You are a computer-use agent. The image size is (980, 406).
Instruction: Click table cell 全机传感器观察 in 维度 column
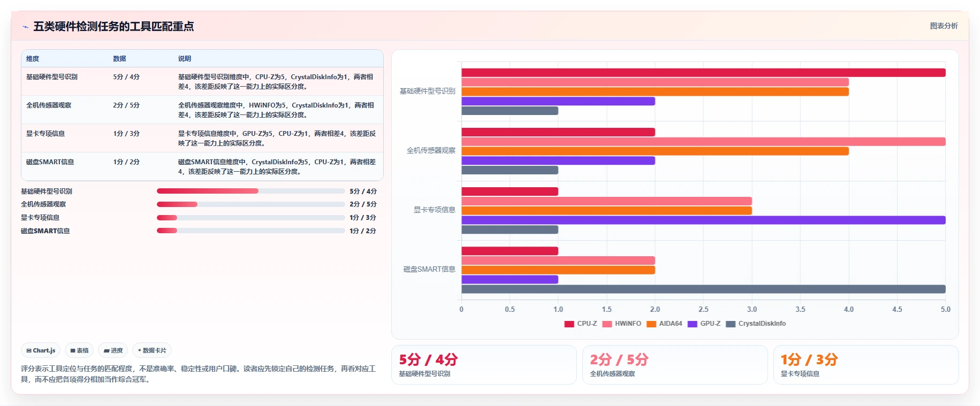[49, 105]
